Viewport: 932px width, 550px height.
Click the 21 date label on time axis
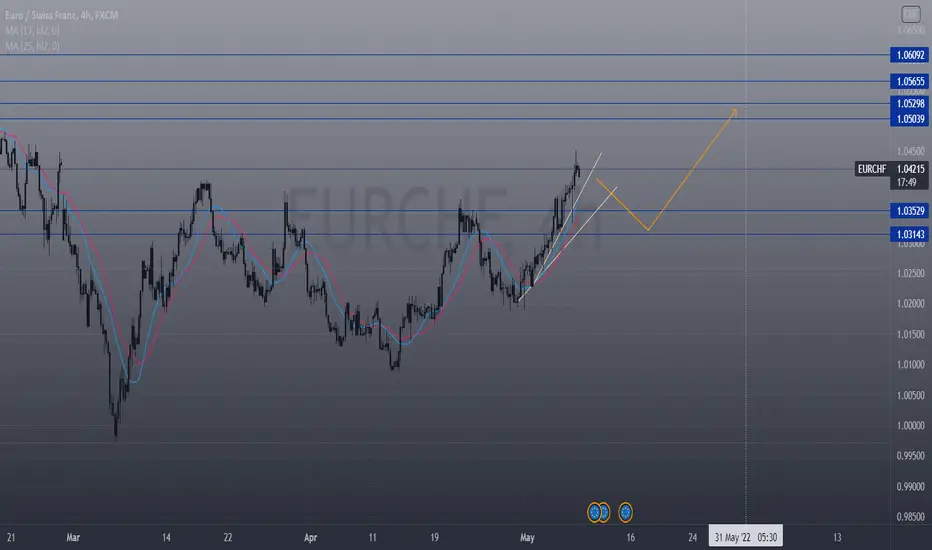pyautogui.click(x=11, y=537)
